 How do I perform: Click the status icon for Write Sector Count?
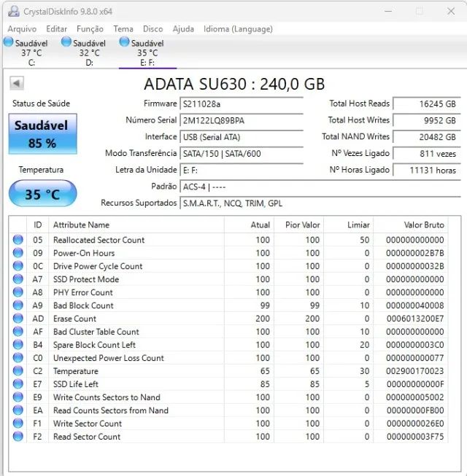18,424
